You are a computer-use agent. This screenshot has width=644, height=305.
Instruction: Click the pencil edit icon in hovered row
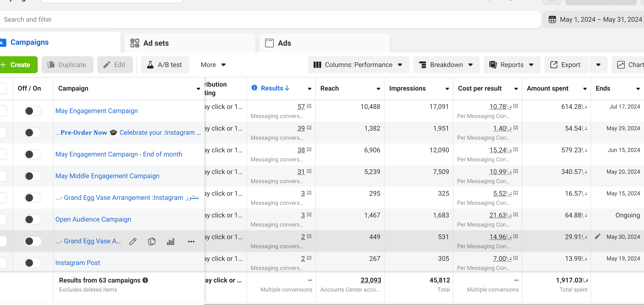[133, 241]
